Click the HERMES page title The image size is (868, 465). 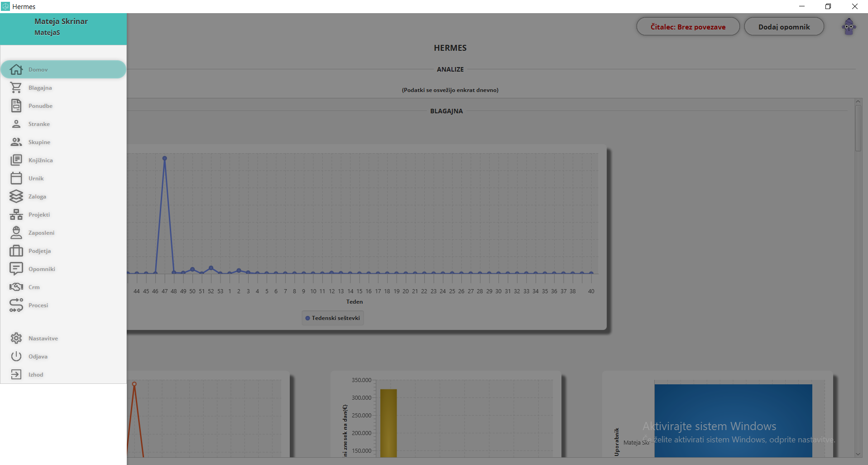[x=450, y=48]
